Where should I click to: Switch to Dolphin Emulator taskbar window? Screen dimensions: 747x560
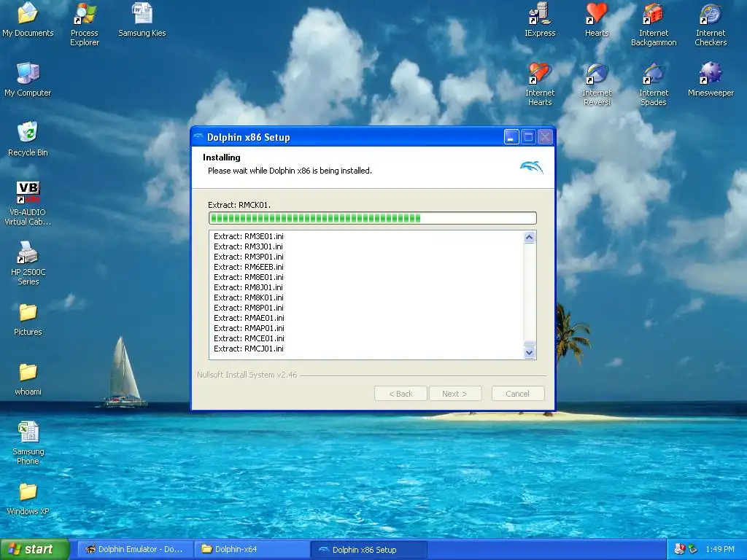click(x=135, y=549)
